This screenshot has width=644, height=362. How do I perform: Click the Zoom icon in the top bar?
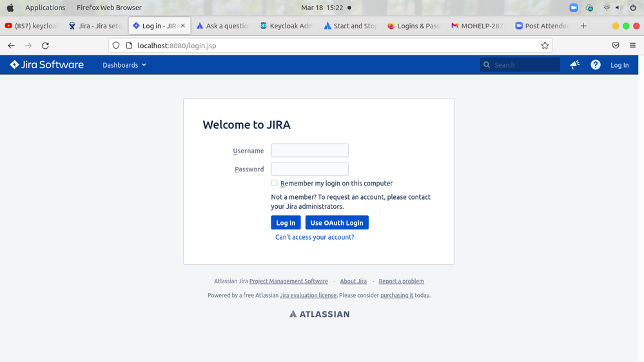(x=574, y=8)
